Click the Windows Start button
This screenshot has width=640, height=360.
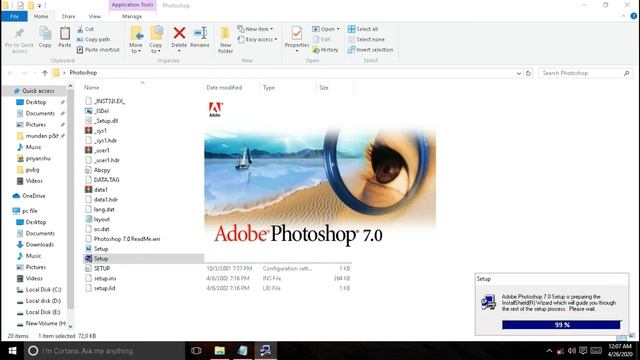point(12,351)
